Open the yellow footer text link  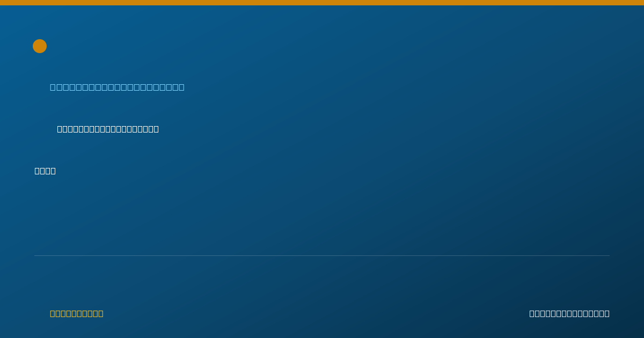tap(77, 313)
